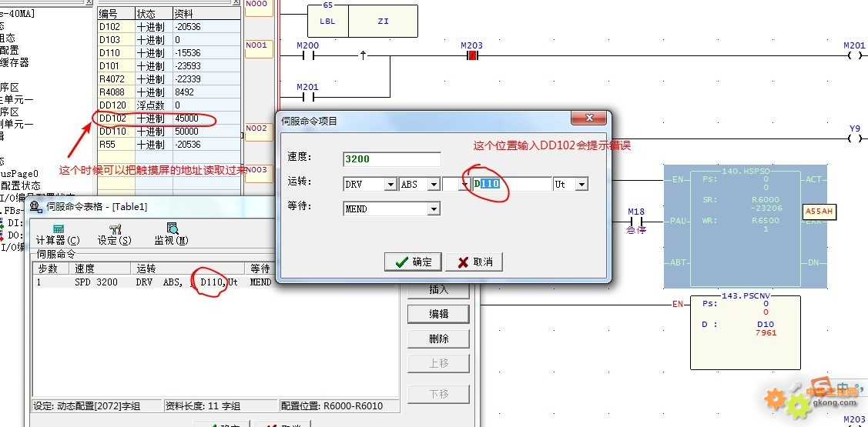Screen dimensions: 868x427
Task: Click the 取消 button in servo dialog
Action: click(474, 262)
